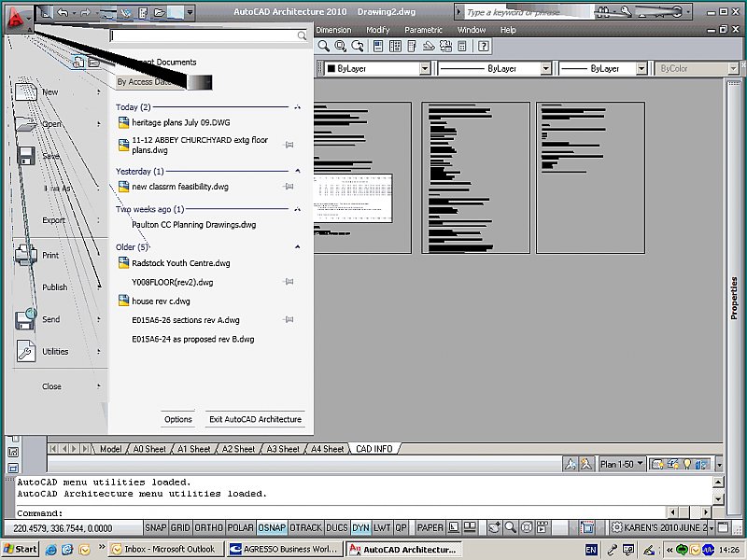747x560 pixels.
Task: Click the QuickCalc calculator icon on the toolbar
Action: [x=460, y=45]
